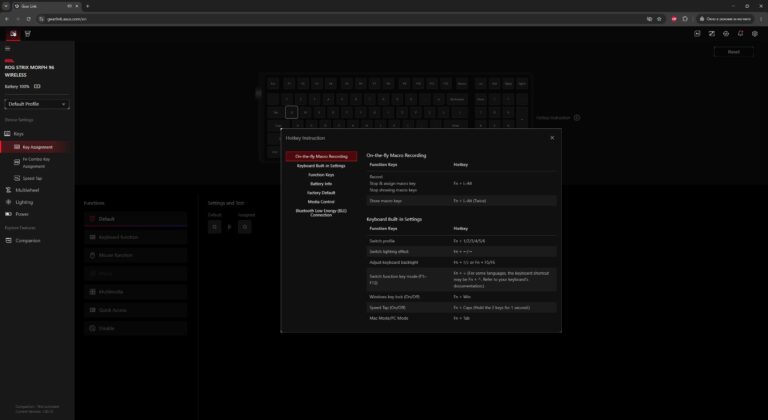Select the Disable function option
Screen dimensions: 768x420
pyautogui.click(x=136, y=328)
